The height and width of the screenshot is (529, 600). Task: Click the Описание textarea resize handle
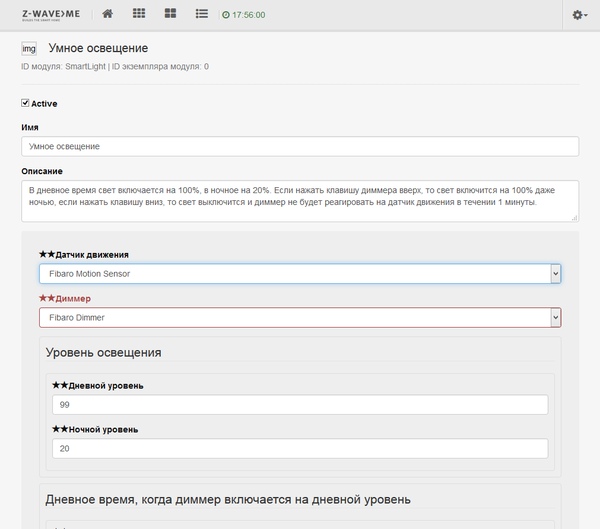click(574, 216)
